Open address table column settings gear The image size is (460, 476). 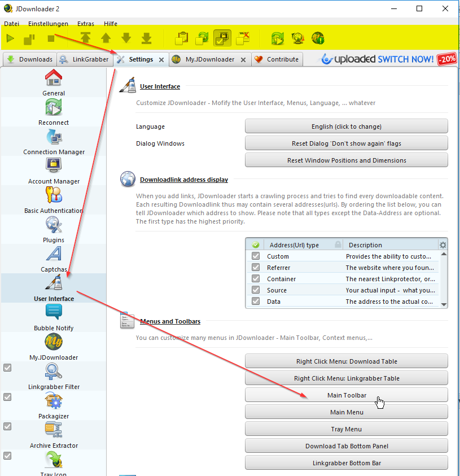tap(443, 244)
